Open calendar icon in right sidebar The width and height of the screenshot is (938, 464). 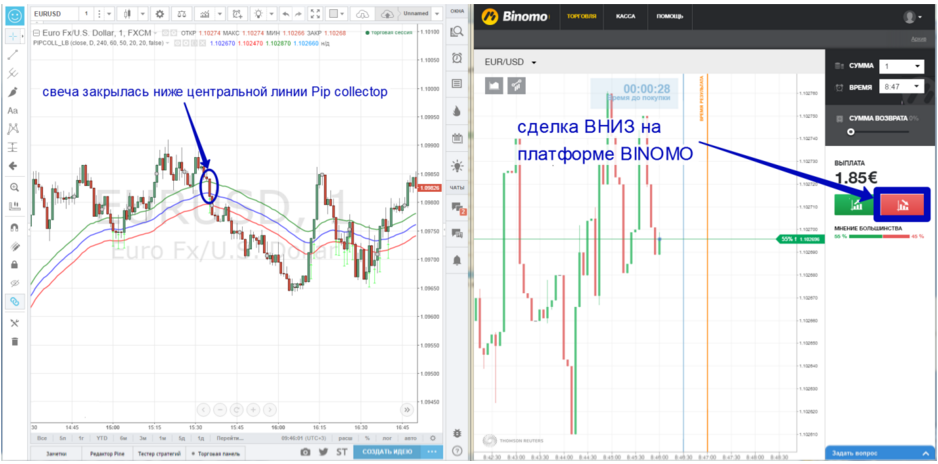coord(457,138)
